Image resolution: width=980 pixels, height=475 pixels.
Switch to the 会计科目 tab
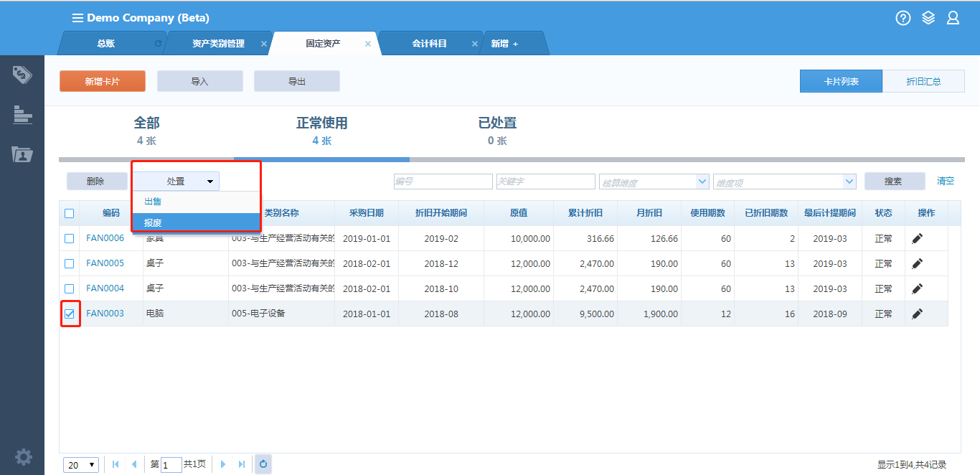tap(429, 44)
